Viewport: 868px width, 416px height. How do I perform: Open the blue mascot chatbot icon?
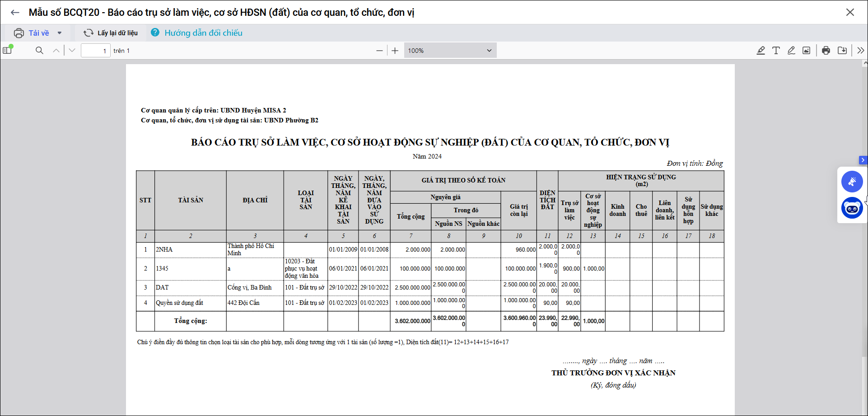point(852,208)
